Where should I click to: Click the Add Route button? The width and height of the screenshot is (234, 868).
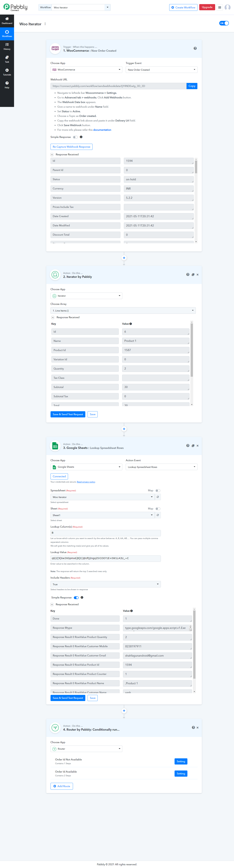pyautogui.click(x=61, y=786)
